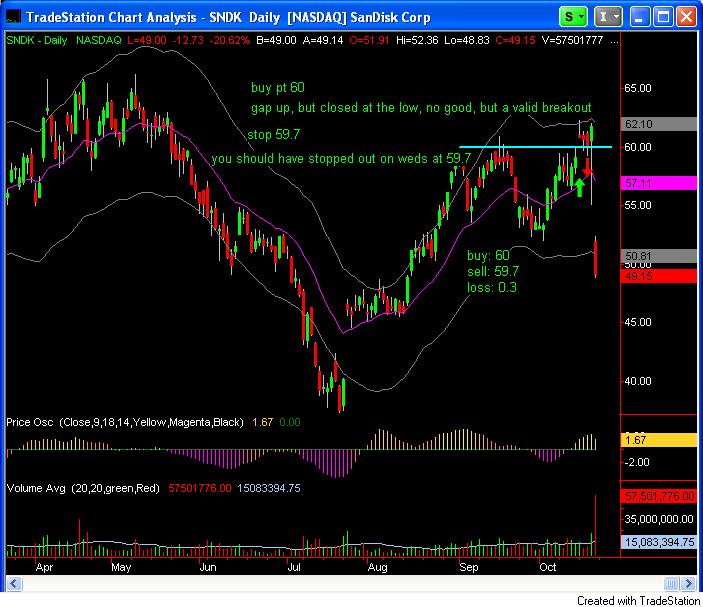Click the 'buy: 60' annotation near September

(x=488, y=256)
